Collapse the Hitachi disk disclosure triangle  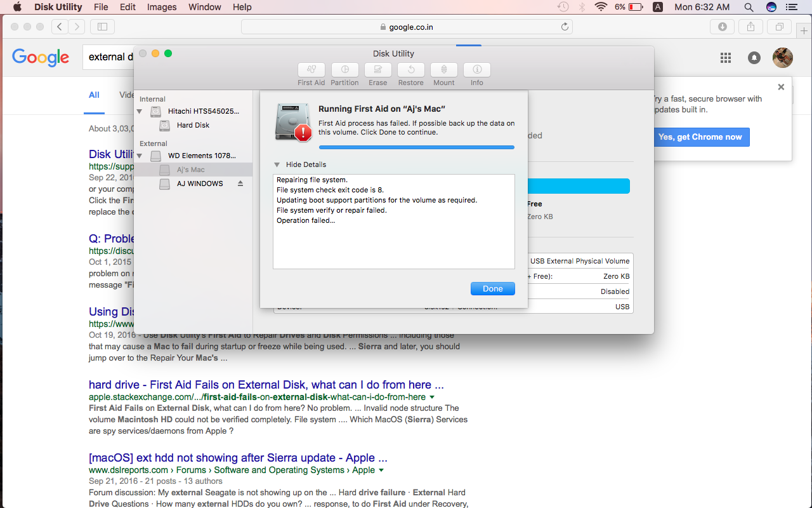click(140, 111)
